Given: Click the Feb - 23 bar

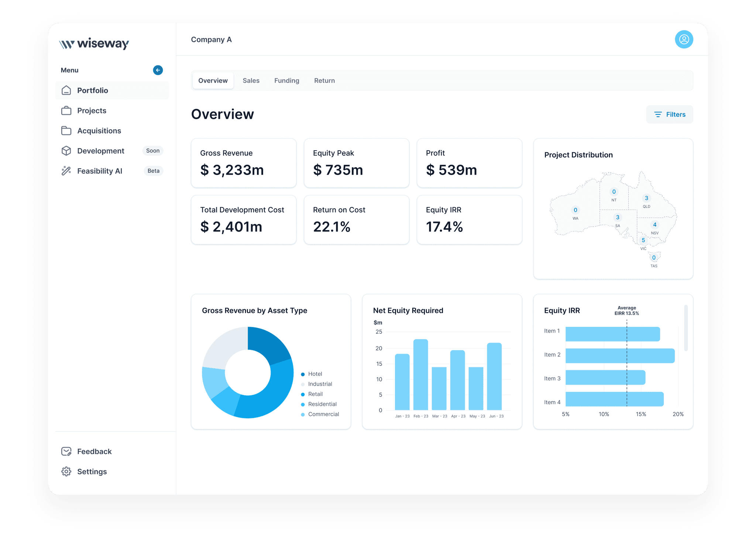Looking at the screenshot, I should click(x=421, y=374).
